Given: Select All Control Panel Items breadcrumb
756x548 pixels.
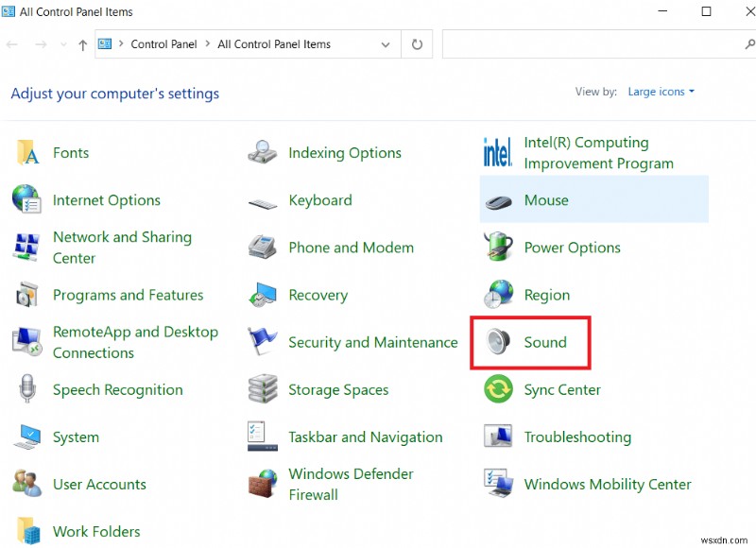Looking at the screenshot, I should click(274, 44).
